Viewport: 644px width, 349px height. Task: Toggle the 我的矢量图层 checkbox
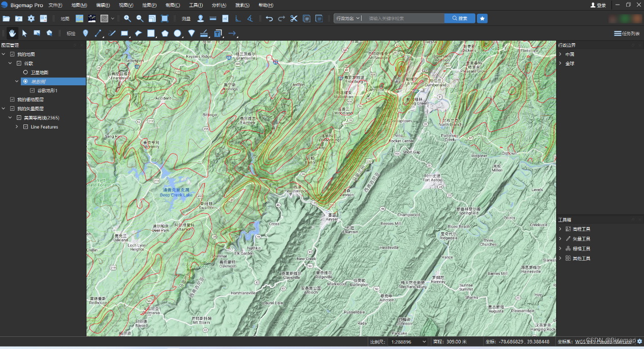point(13,109)
